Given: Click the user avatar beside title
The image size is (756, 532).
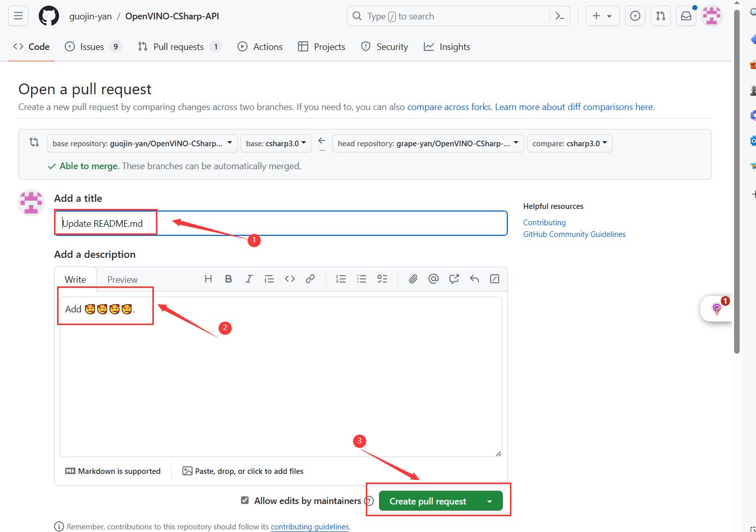Looking at the screenshot, I should coord(31,202).
